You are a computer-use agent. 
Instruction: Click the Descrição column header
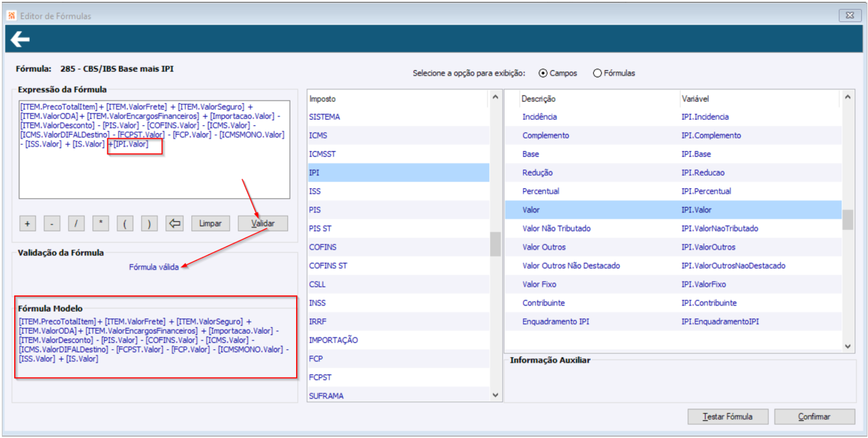592,99
